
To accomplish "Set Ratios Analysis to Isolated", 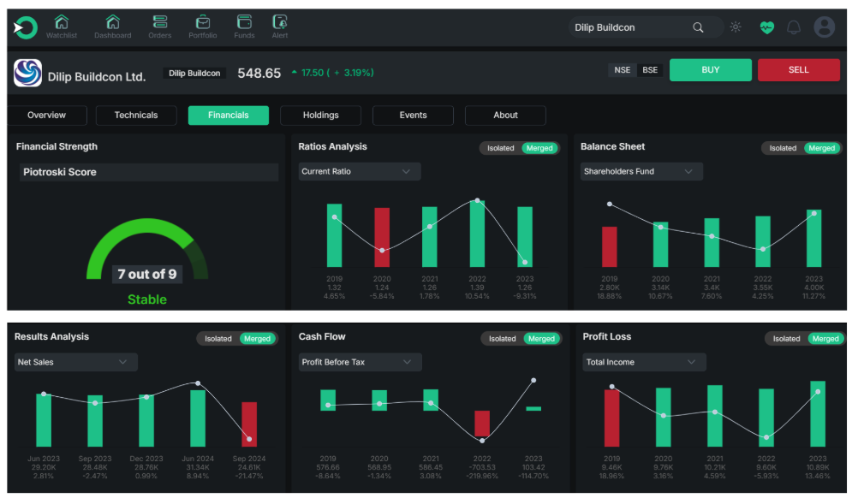I will click(x=501, y=148).
